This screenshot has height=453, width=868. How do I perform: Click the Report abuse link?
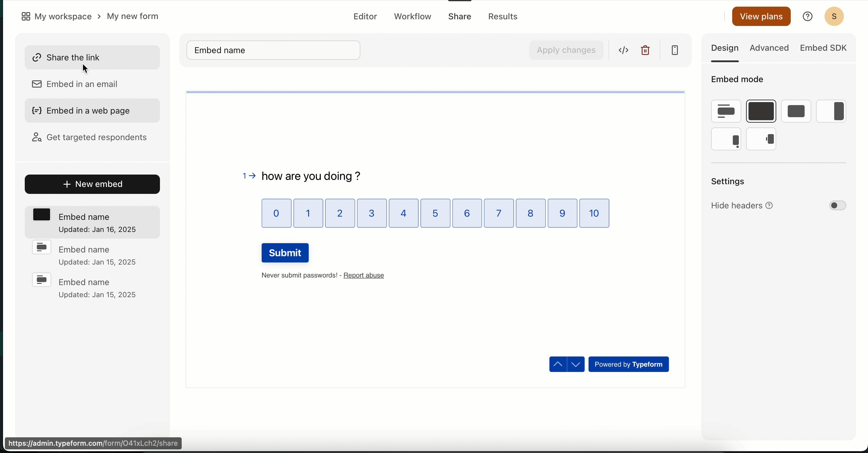(364, 276)
